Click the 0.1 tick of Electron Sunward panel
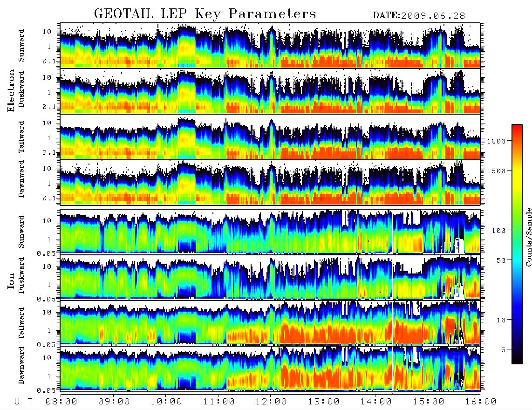 (x=49, y=61)
